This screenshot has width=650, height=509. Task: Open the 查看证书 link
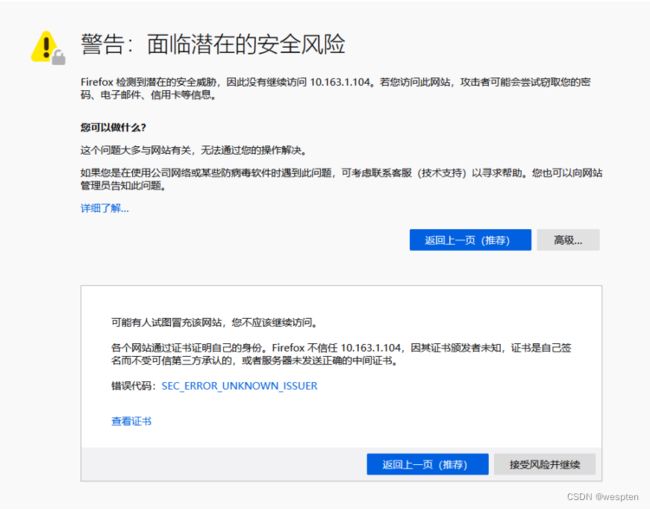(131, 421)
